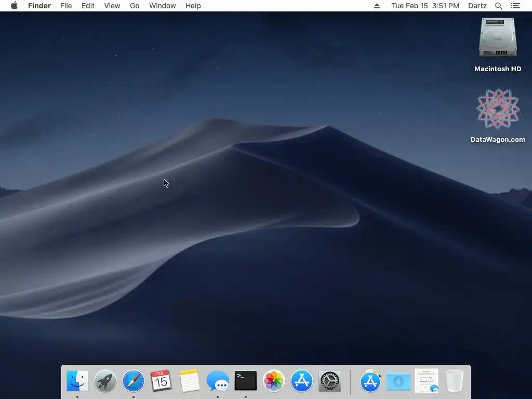Open the Window menu
Image resolution: width=532 pixels, height=399 pixels.
163,6
